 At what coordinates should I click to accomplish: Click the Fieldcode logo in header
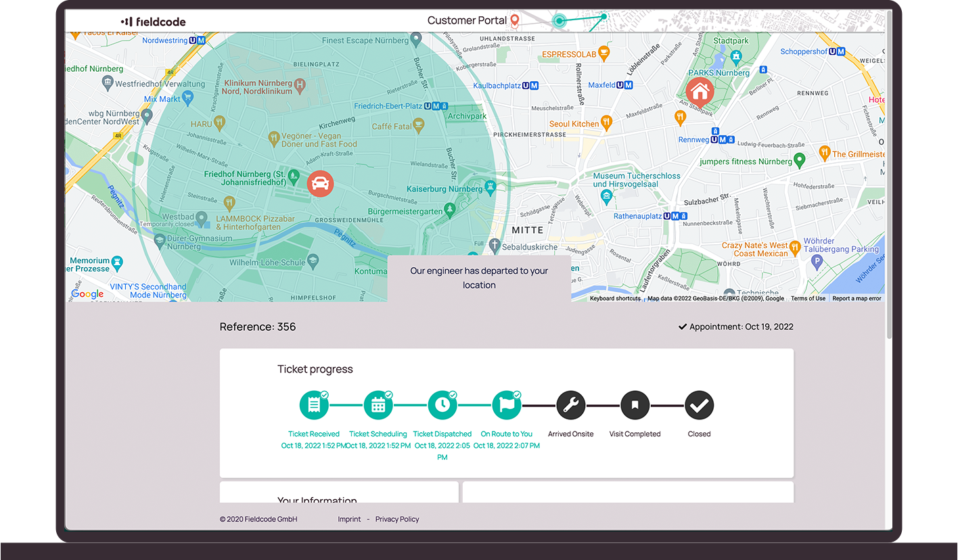pyautogui.click(x=153, y=22)
